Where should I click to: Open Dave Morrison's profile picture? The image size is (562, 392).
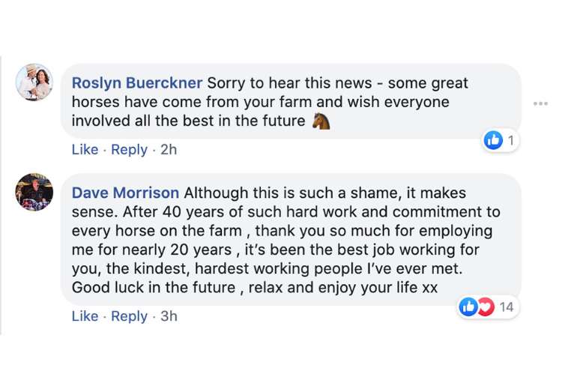(34, 192)
